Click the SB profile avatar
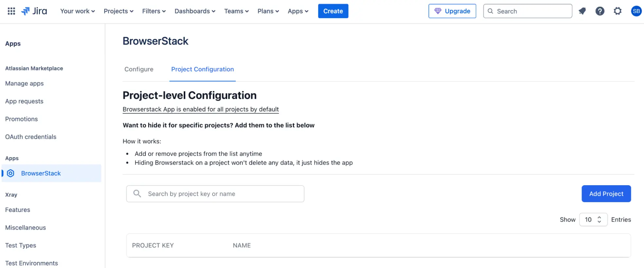 [x=636, y=11]
